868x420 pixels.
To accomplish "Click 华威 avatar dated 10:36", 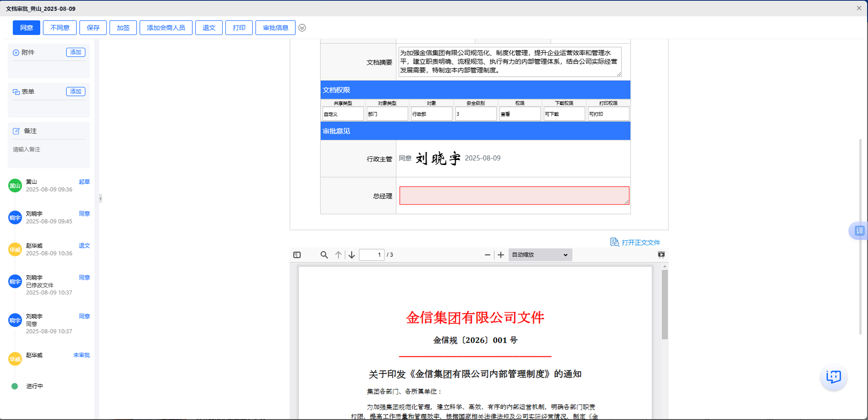I will pos(15,249).
